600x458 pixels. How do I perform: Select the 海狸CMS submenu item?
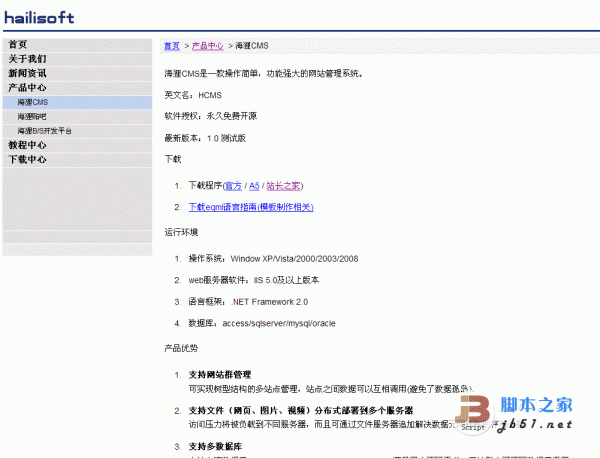(x=77, y=102)
